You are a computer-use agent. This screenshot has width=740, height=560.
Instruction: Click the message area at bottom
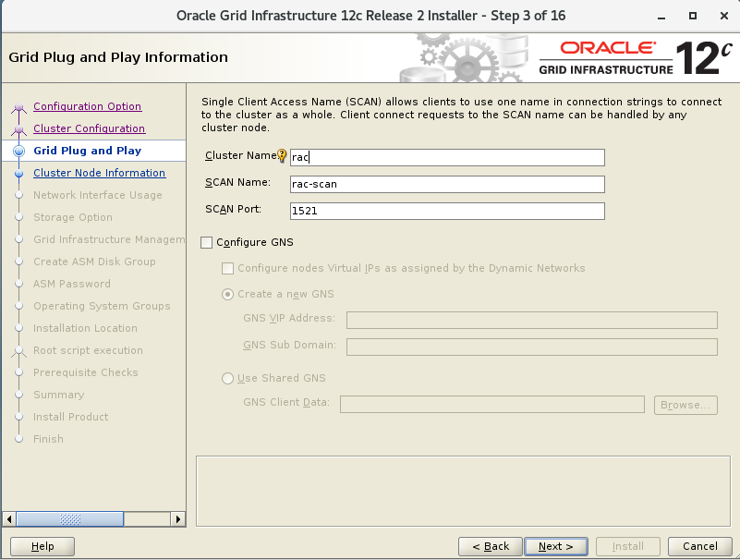click(x=463, y=491)
